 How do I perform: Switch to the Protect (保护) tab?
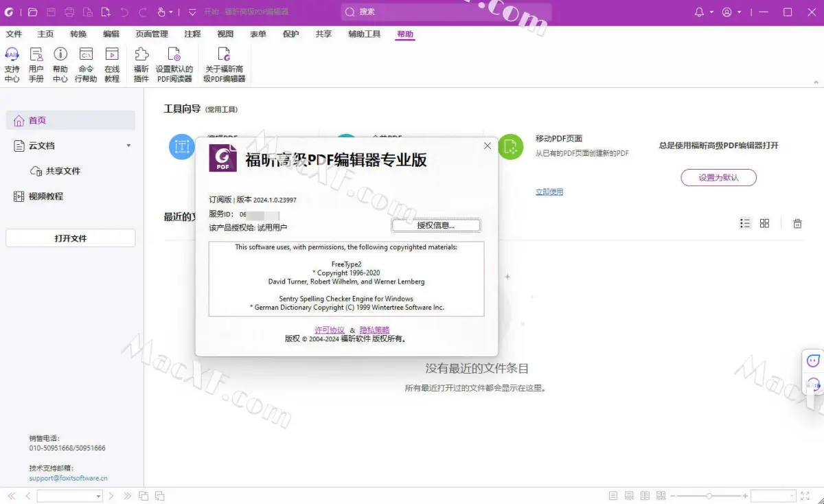tap(290, 34)
